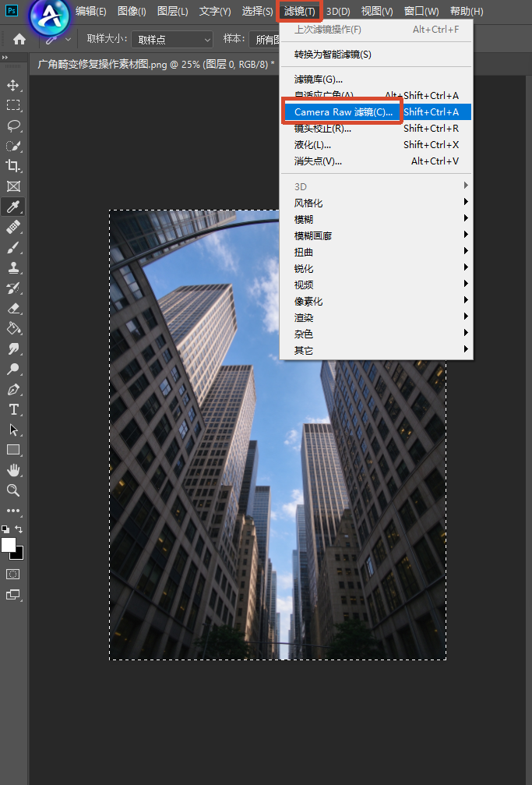532x785 pixels.
Task: Click the Home icon in options bar
Action: coord(19,39)
